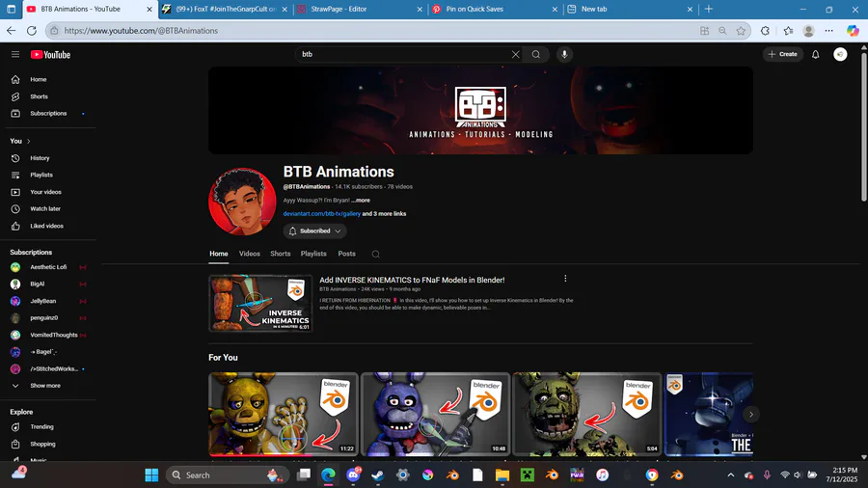Open the notifications bell in the top bar
The width and height of the screenshot is (868, 488).
(x=815, y=54)
